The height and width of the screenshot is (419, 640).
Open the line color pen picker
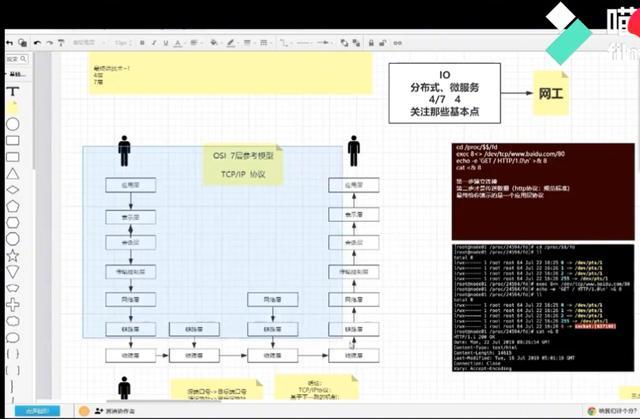tap(231, 43)
